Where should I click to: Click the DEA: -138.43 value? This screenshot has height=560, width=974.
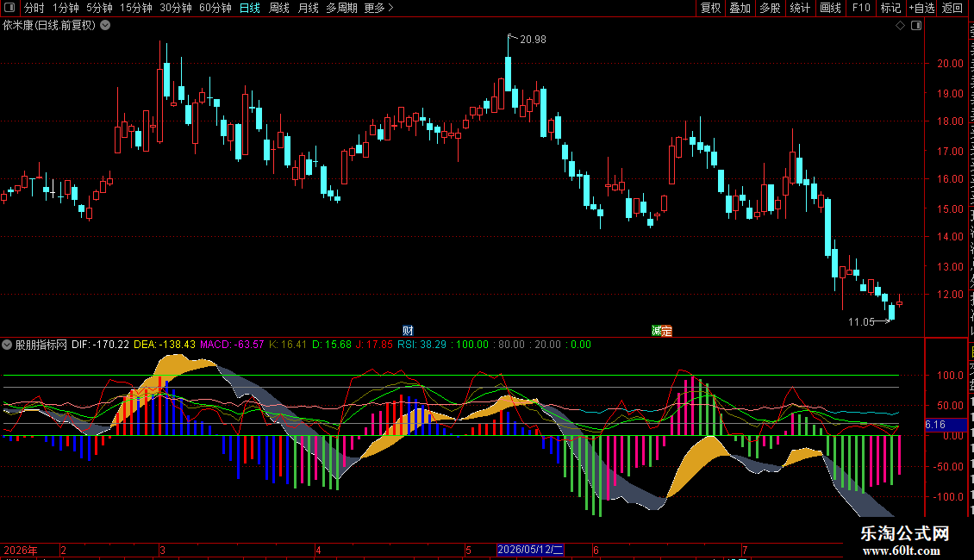coord(165,345)
